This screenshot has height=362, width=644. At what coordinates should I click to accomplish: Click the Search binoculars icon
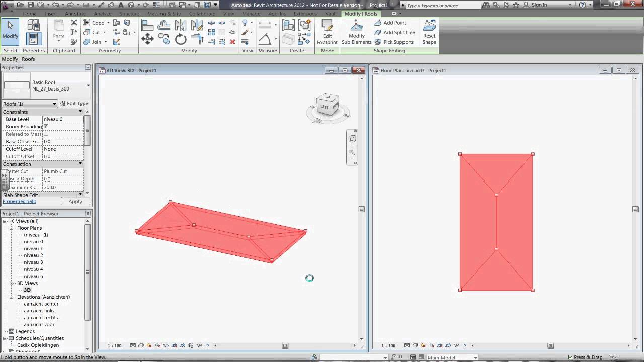click(x=486, y=5)
